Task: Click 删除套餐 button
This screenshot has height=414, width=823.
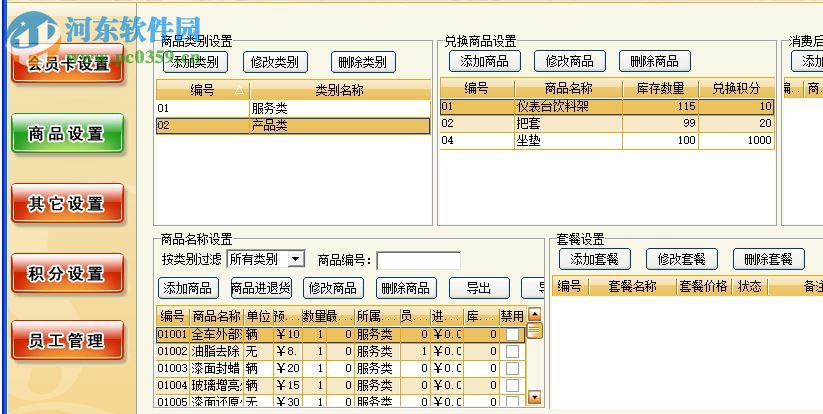Action: [x=768, y=259]
